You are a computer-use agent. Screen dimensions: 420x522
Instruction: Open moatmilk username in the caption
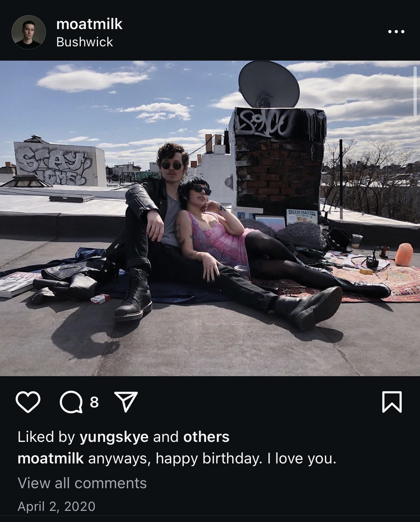tap(50, 459)
